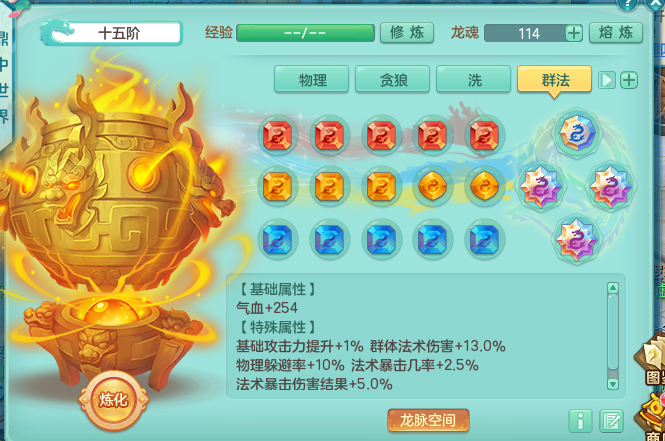Open the edit note icon

(x=611, y=421)
